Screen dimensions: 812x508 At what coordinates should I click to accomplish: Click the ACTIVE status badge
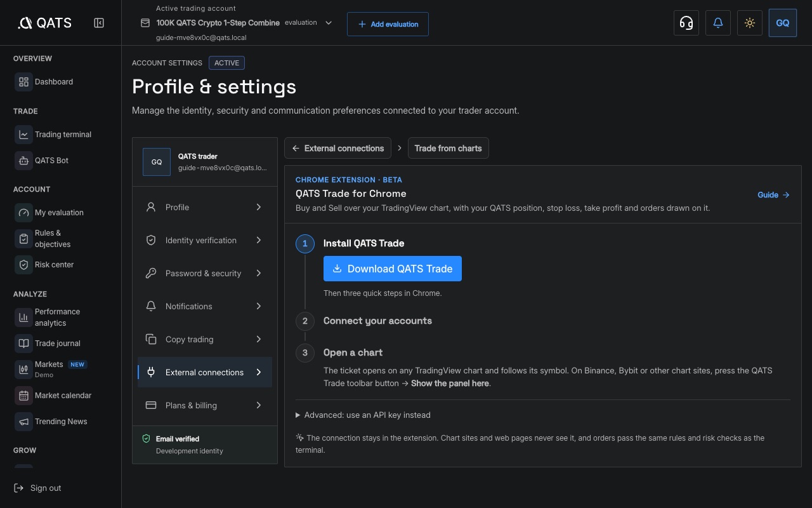pyautogui.click(x=226, y=63)
